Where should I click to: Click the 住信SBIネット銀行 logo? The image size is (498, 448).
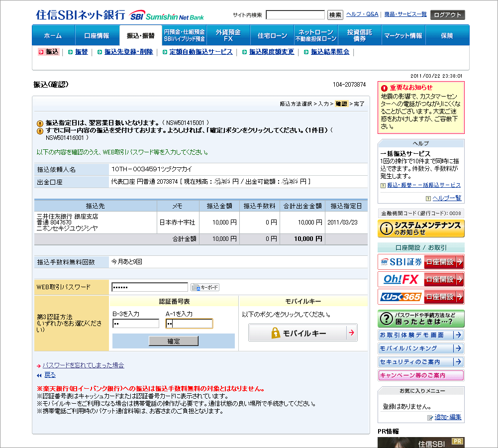(120, 15)
